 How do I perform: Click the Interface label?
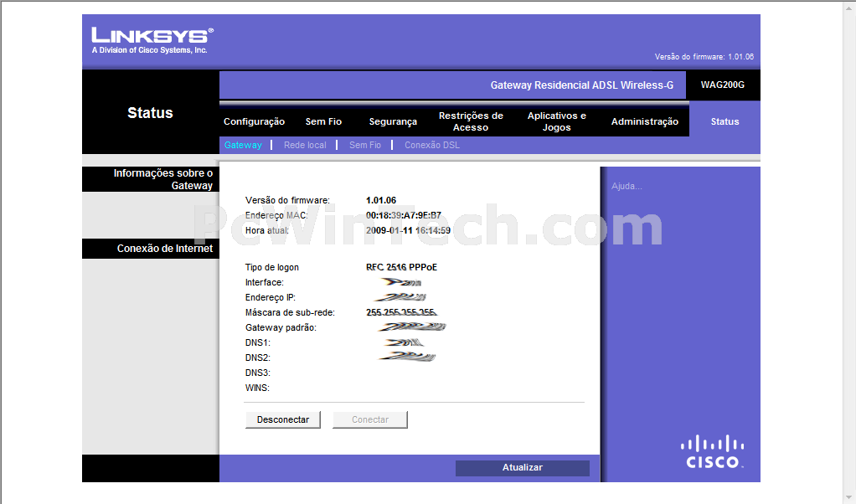point(264,282)
